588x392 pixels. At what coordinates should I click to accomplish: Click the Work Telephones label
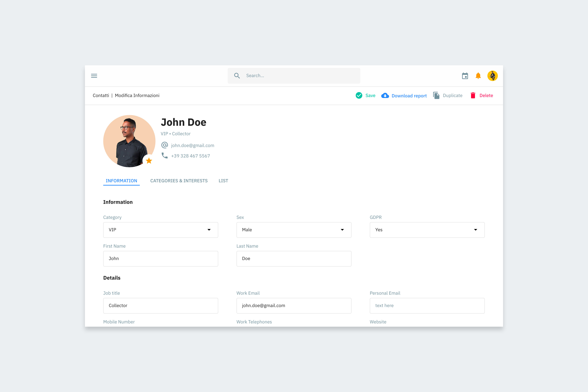tap(254, 322)
